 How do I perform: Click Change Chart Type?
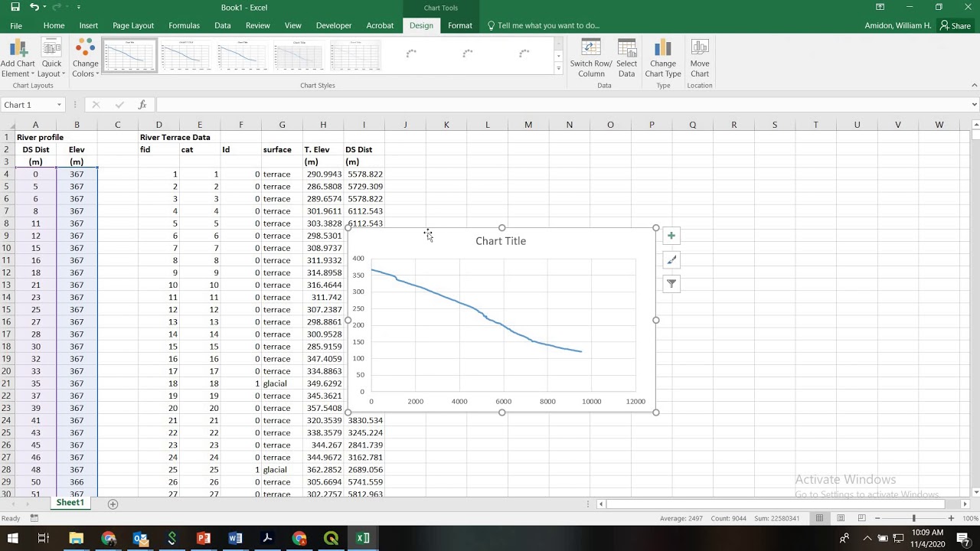[662, 59]
